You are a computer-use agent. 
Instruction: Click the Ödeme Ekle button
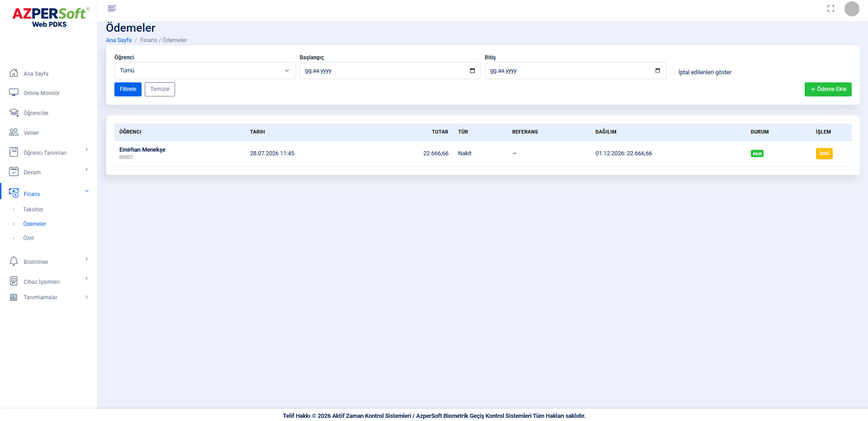click(x=828, y=89)
